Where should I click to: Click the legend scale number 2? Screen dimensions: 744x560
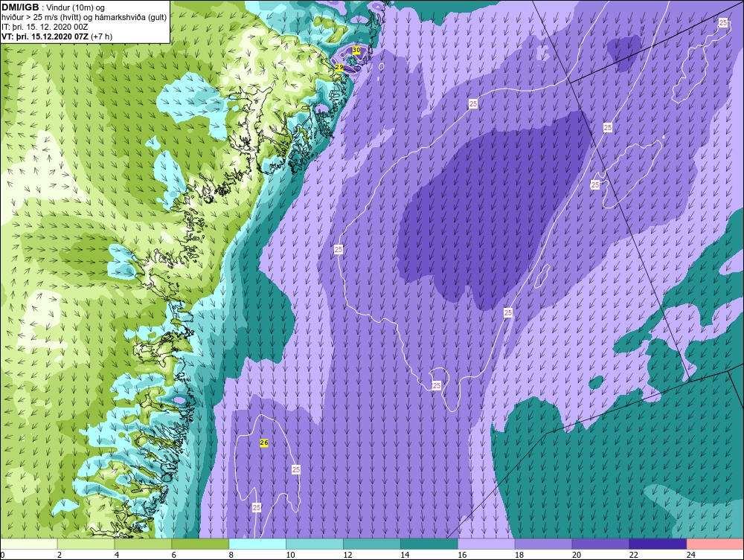click(x=60, y=555)
